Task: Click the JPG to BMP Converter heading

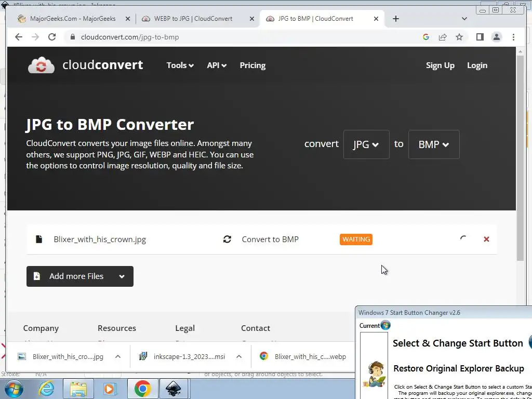Action: click(x=110, y=124)
